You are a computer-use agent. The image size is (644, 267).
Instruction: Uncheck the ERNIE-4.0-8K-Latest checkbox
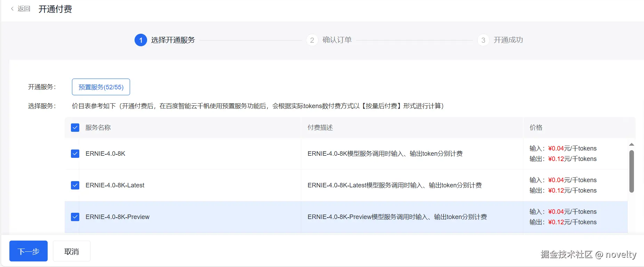coord(75,185)
